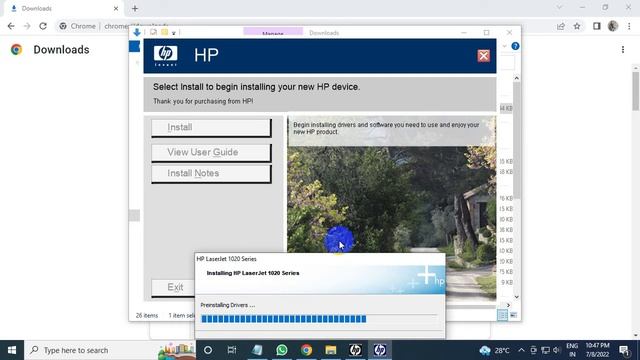Open Windows Start menu
Viewport: 640px width, 360px height.
[x=12, y=350]
